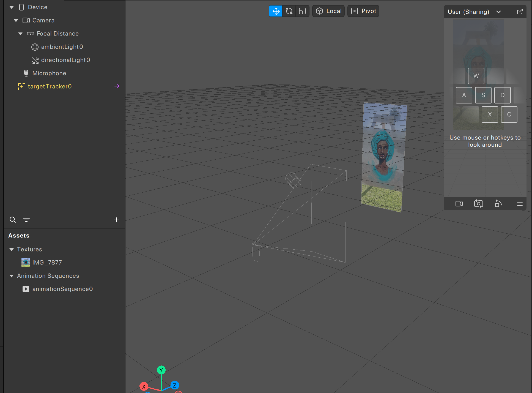Viewport: 532px width, 393px height.
Task: Select animationSequence0 asset
Action: (x=62, y=289)
